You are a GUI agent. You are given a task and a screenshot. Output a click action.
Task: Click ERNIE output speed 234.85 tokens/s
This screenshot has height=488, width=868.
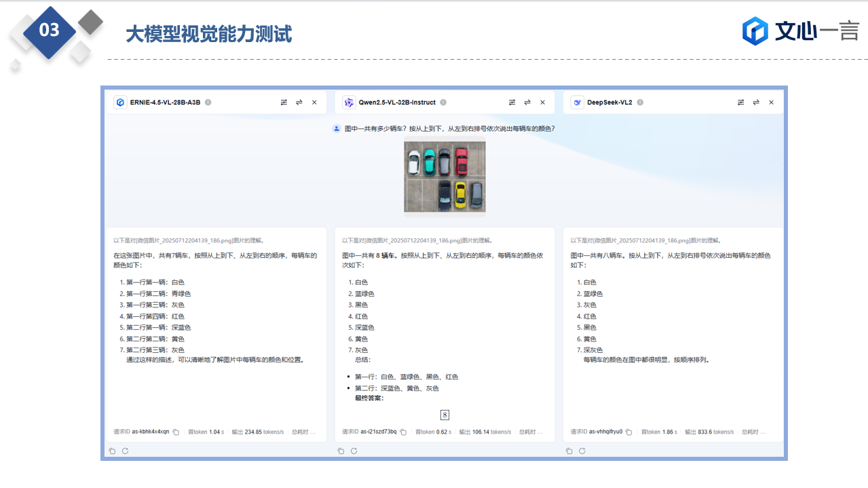coord(258,432)
